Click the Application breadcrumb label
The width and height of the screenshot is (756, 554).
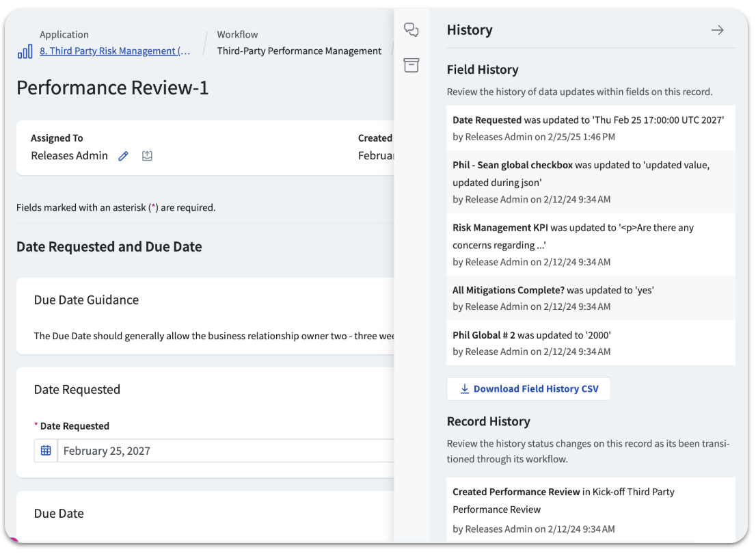click(x=64, y=34)
